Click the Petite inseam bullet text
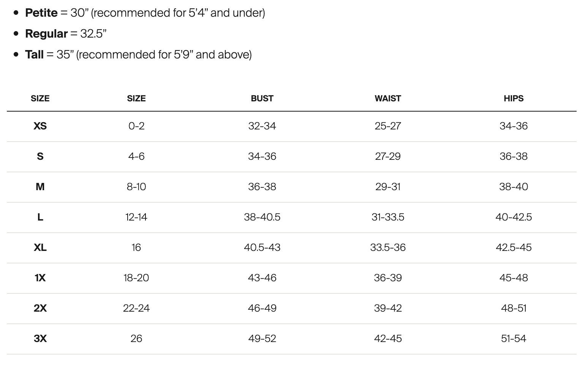Viewport: 588px width, 372px height. coord(145,13)
